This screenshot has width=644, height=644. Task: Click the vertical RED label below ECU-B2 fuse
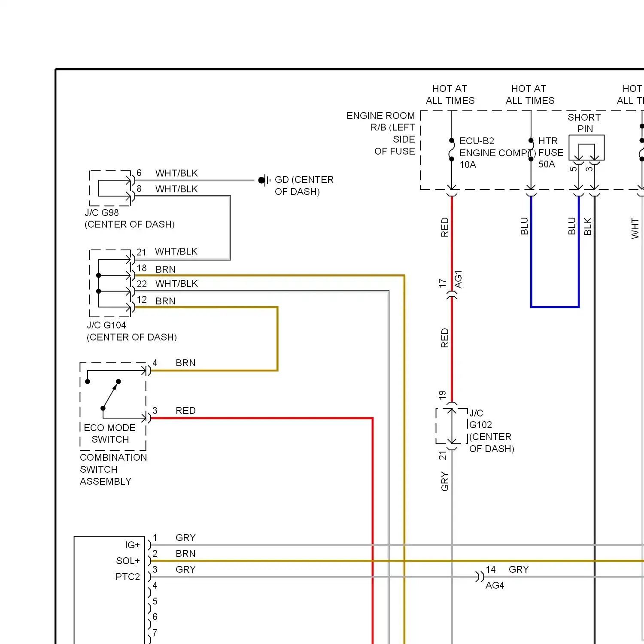click(445, 227)
